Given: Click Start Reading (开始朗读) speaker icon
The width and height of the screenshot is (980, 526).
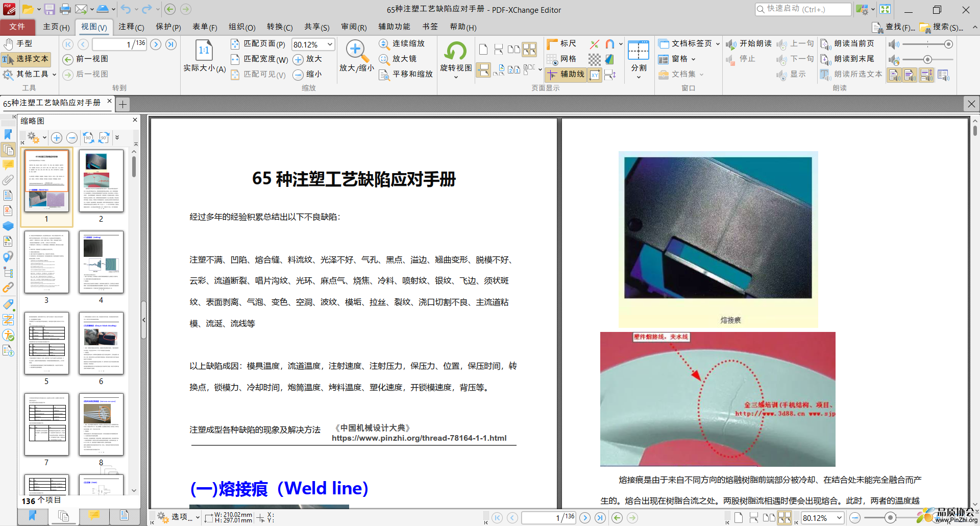Looking at the screenshot, I should 731,44.
